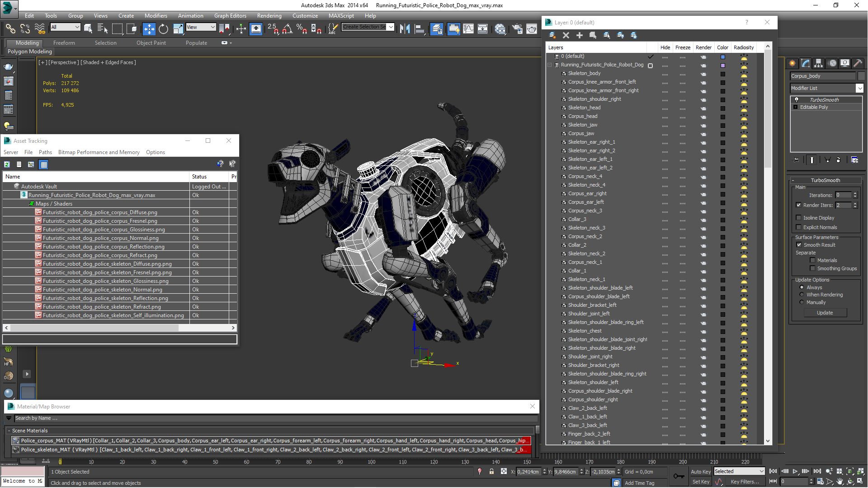Open the Motion command panel tab
Image resolution: width=868 pixels, height=488 pixels.
[x=832, y=63]
